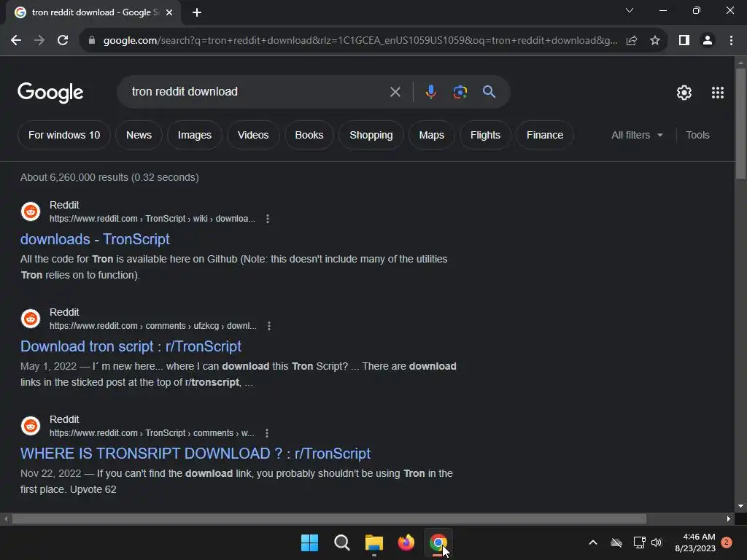View site information via the lock icon
This screenshot has height=560, width=747.
[92, 41]
